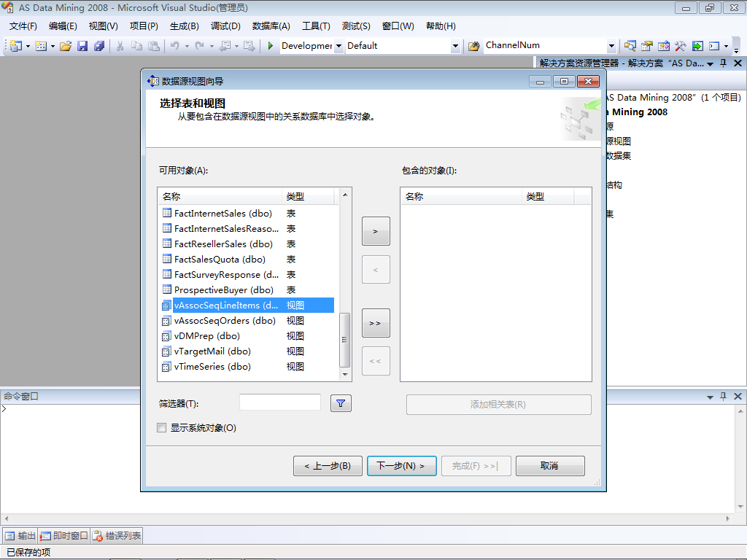The image size is (747, 560).
Task: Open the Default platform dropdown
Action: point(455,46)
